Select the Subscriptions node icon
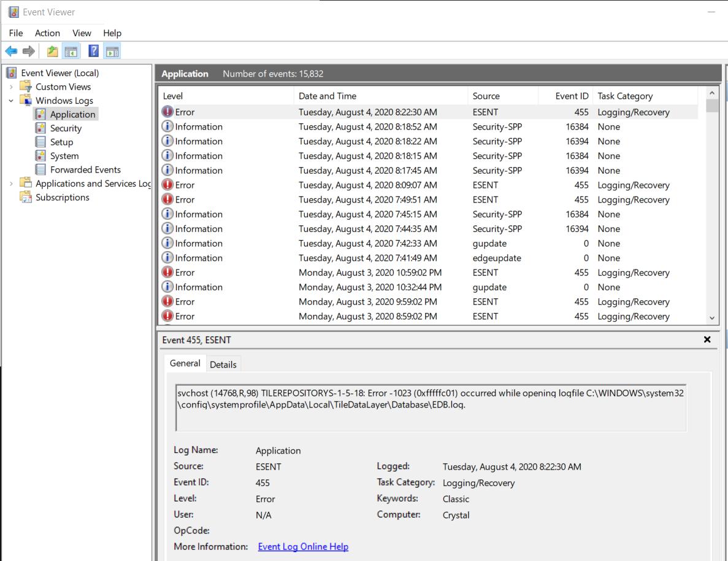 coord(26,198)
